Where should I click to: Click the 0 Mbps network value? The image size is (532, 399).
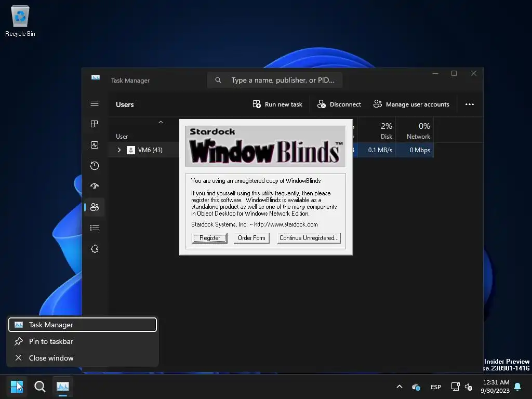point(420,150)
